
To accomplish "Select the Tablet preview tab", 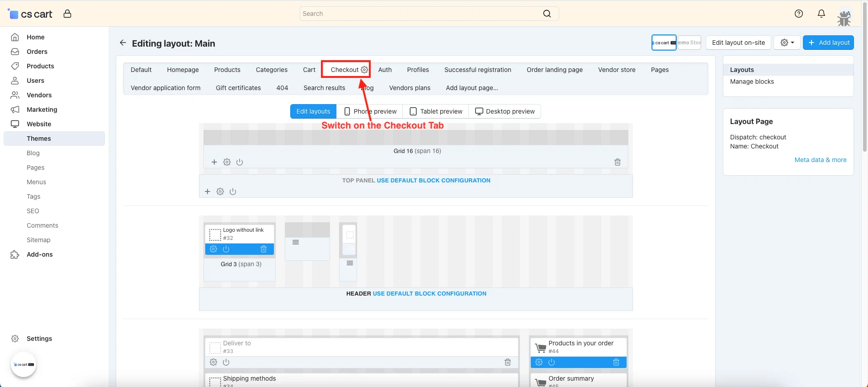I will click(x=436, y=111).
